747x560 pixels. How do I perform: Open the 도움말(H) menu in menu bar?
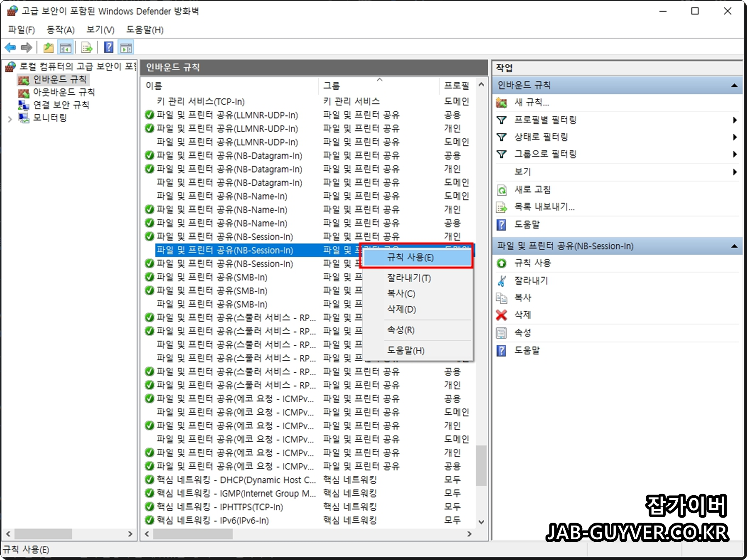point(145,30)
